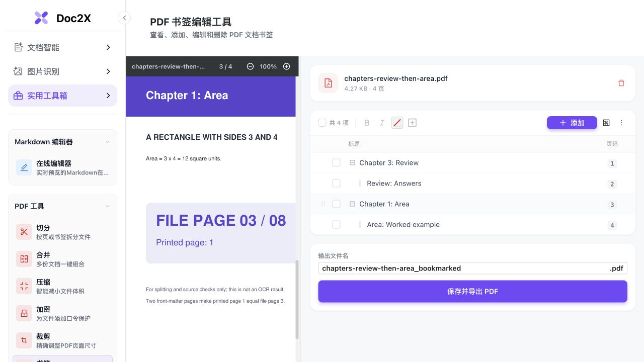The width and height of the screenshot is (644, 362).
Task: Click the drag handle on Chapter 1: Area row
Action: click(x=323, y=204)
